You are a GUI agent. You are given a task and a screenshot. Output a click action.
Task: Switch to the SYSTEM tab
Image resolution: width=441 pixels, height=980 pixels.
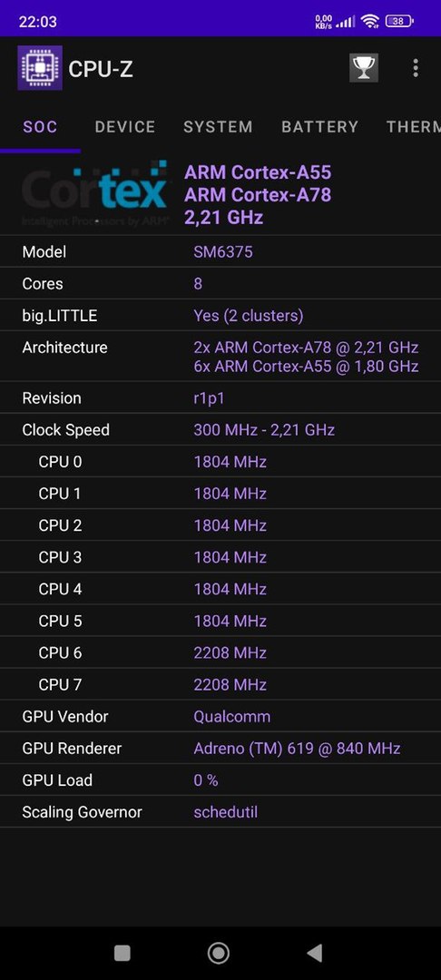click(218, 127)
